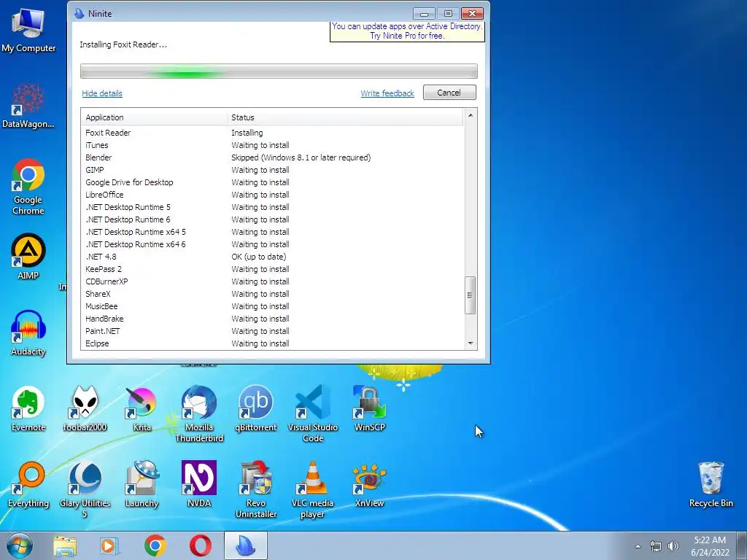Open Windows Media Player from taskbar

tap(109, 545)
